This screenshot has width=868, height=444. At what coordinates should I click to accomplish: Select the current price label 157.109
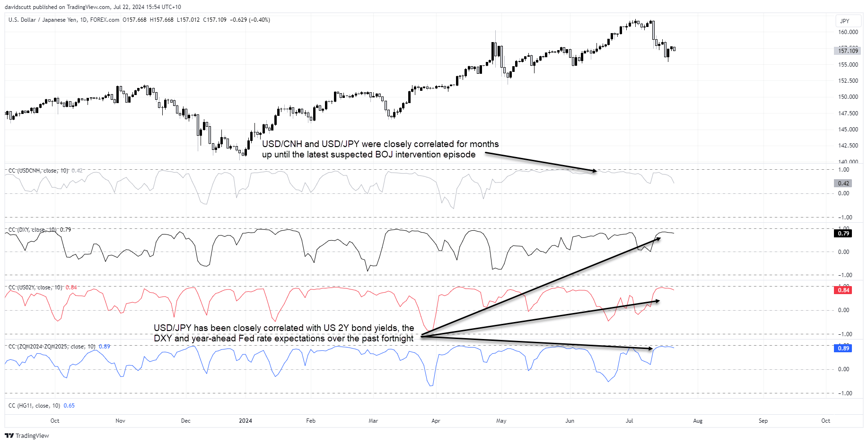click(x=848, y=51)
